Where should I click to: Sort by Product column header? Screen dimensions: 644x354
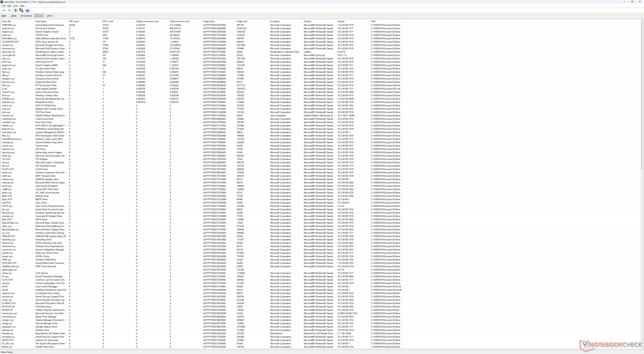pos(319,21)
